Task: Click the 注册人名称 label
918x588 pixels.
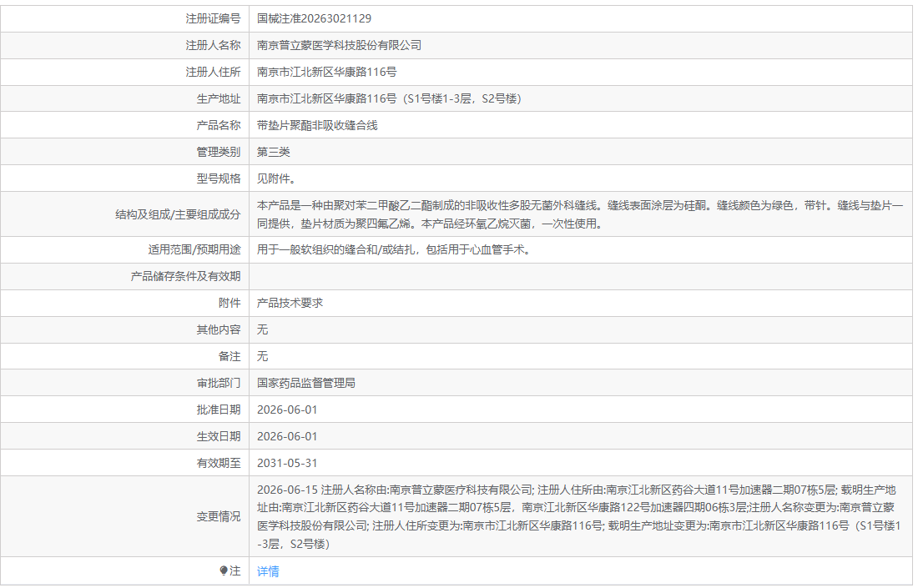Action: tap(213, 46)
